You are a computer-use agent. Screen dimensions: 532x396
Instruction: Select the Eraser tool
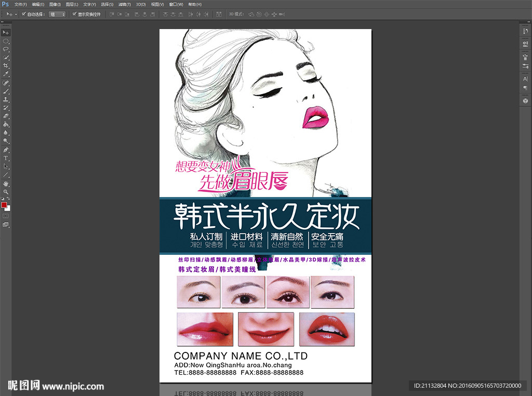click(6, 116)
